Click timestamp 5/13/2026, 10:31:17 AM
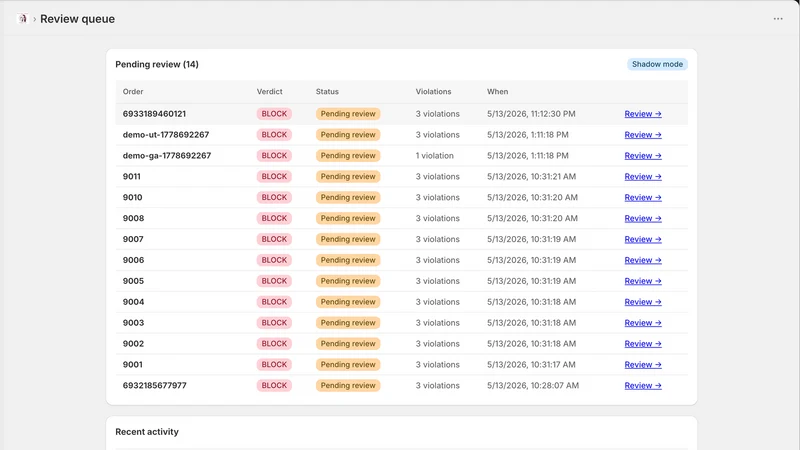The height and width of the screenshot is (450, 800). click(x=531, y=365)
